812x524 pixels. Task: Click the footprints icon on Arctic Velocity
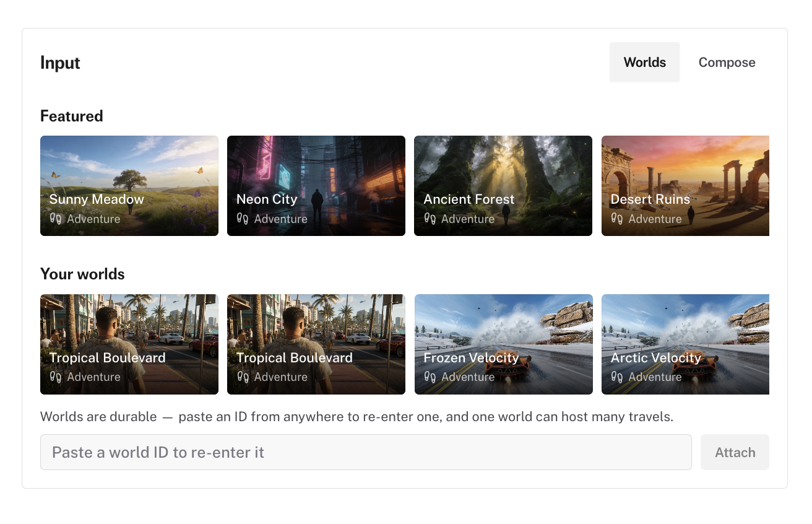617,377
